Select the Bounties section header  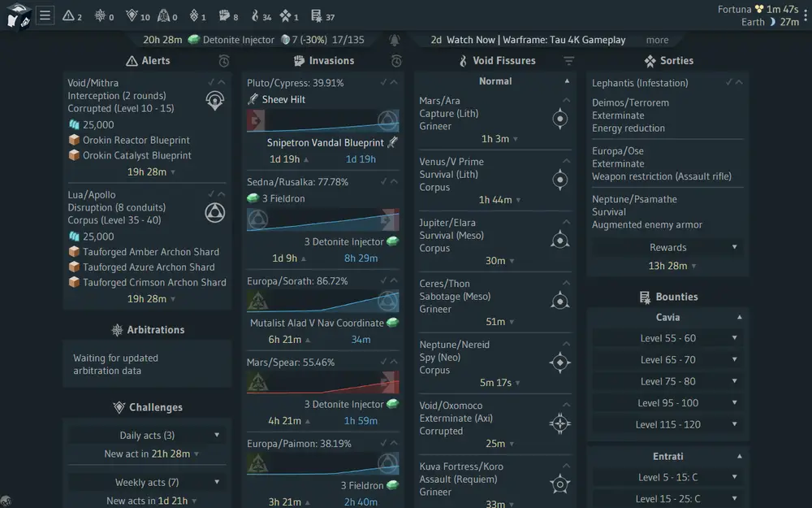tap(668, 297)
